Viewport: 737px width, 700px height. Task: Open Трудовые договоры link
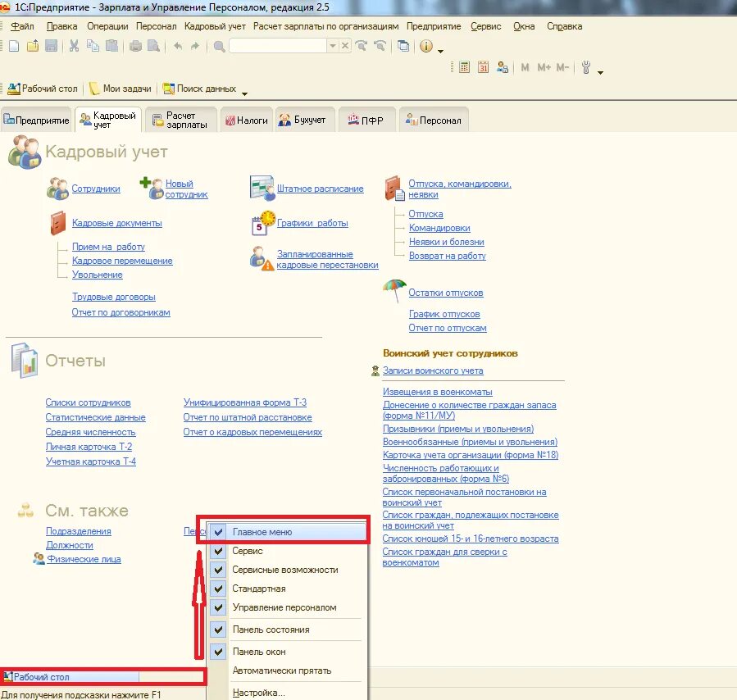tap(114, 297)
